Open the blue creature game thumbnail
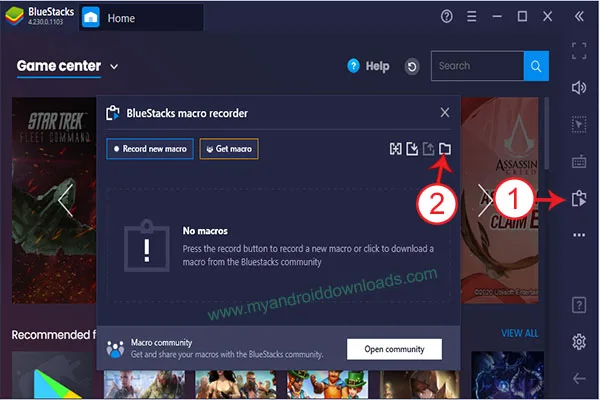The height and width of the screenshot is (400, 600). tap(507, 376)
